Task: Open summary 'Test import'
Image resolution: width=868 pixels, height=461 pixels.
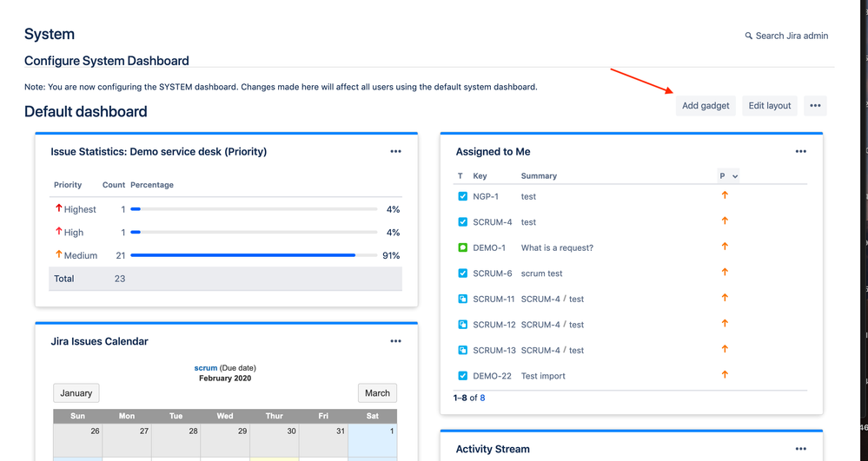Action: pos(543,376)
